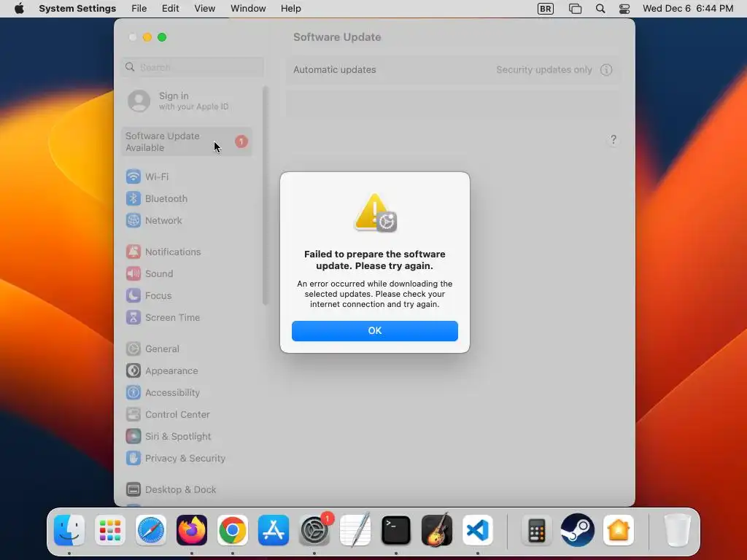747x560 pixels.
Task: Launch Google Chrome from Dock
Action: coord(233,530)
